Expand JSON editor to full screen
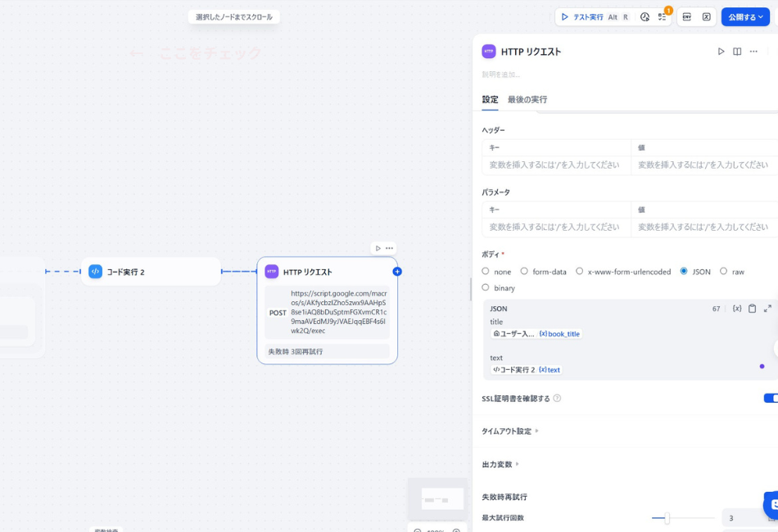This screenshot has height=532, width=778. (767, 309)
